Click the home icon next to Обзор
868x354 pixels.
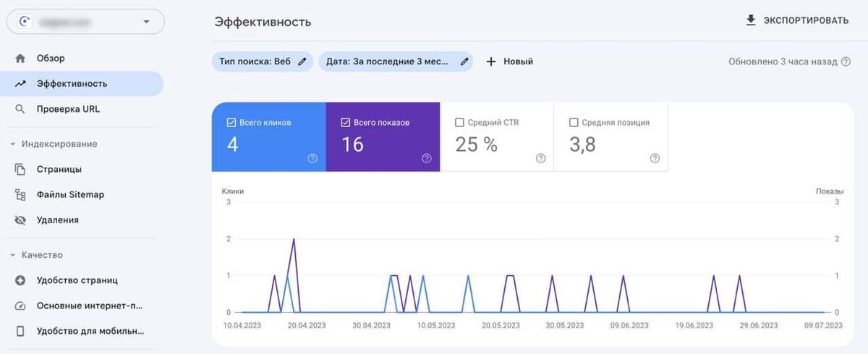20,58
